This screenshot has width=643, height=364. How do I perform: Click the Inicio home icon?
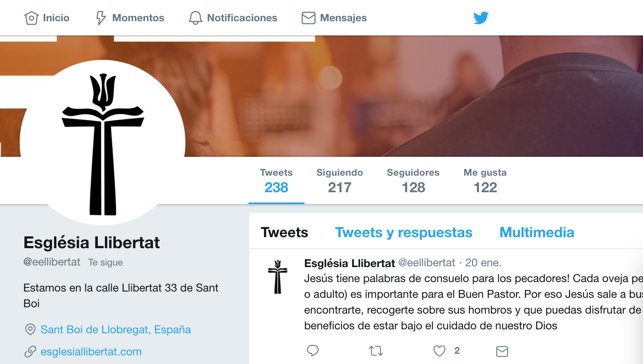tap(31, 18)
